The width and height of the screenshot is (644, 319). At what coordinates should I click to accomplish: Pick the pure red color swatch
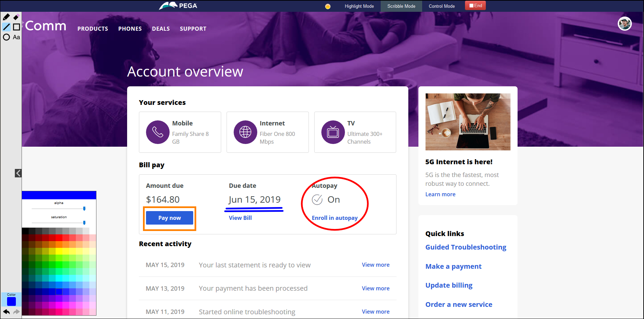tap(59, 238)
